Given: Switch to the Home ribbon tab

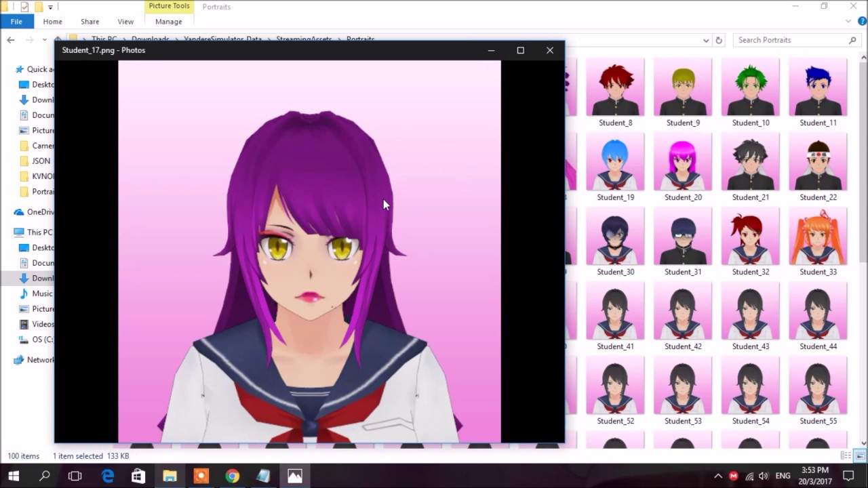Looking at the screenshot, I should point(52,22).
